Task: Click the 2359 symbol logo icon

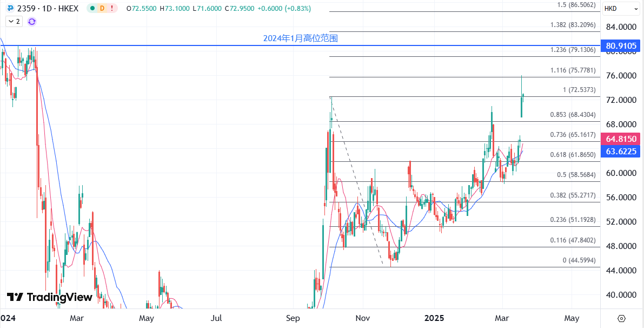Action: tap(10, 8)
